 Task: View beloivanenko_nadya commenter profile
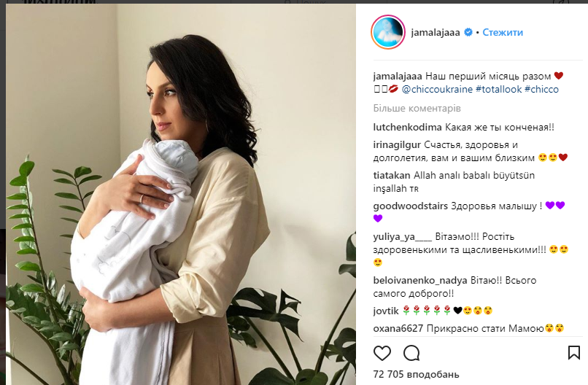tap(420, 281)
